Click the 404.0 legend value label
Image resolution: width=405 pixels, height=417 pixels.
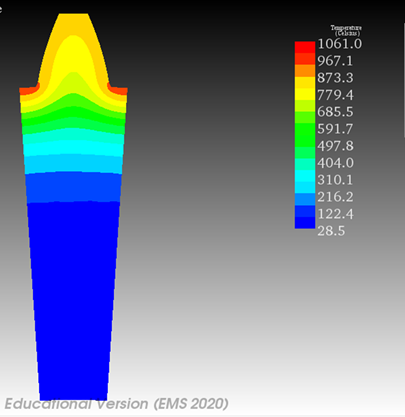335,163
